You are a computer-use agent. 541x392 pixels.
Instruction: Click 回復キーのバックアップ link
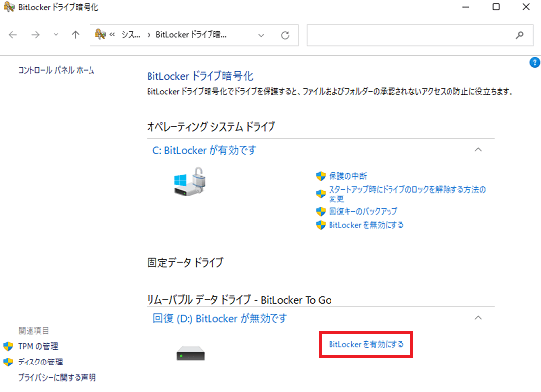[x=363, y=211]
